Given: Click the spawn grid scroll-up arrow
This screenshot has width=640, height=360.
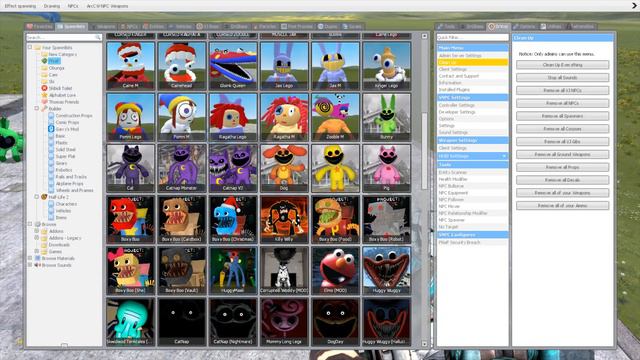Looking at the screenshot, I should (424, 36).
